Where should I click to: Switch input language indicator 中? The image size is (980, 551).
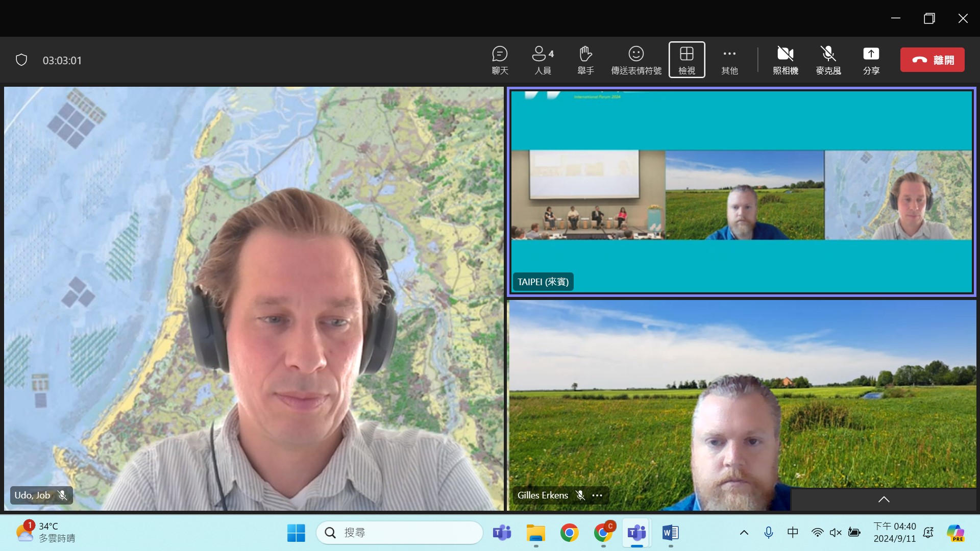tap(793, 533)
